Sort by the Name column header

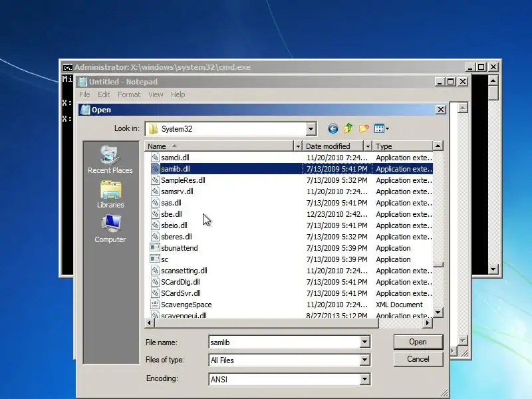(x=219, y=146)
